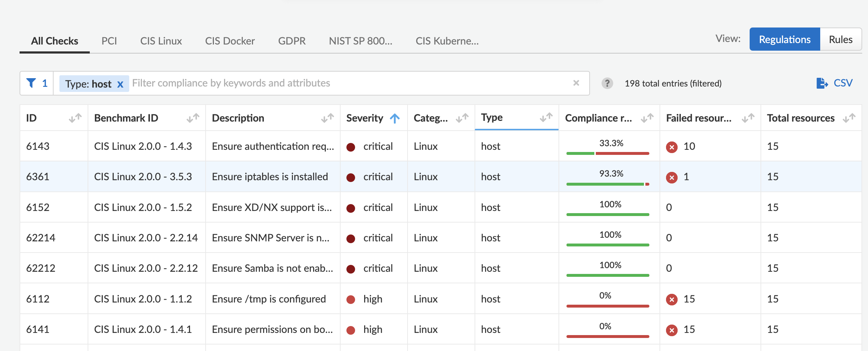This screenshot has width=868, height=351.
Task: Open the filter funnel icon
Action: 31,83
